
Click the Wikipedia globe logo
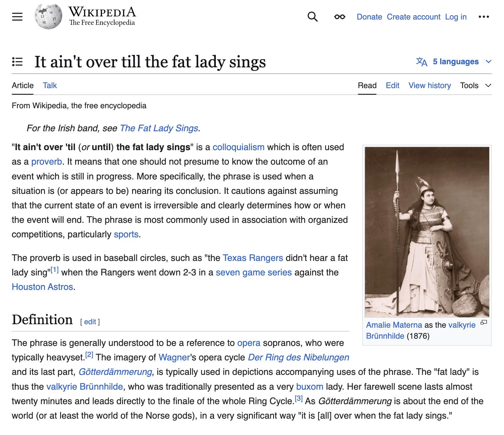(x=48, y=17)
